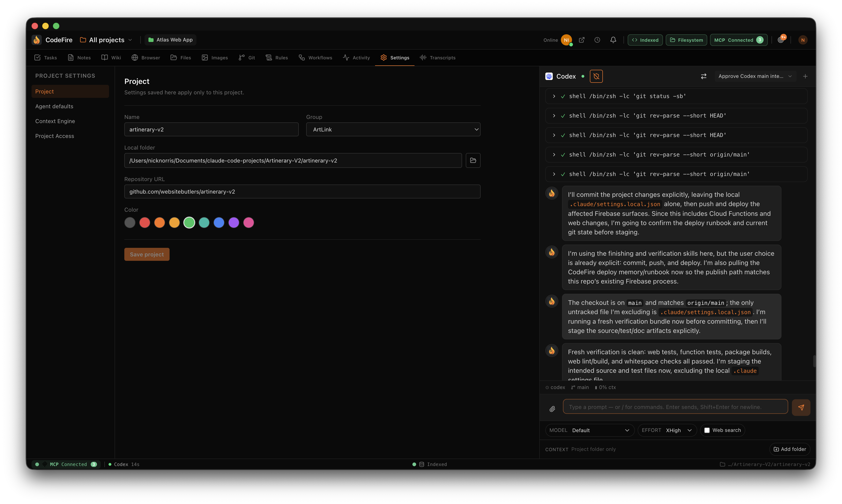Image resolution: width=842 pixels, height=504 pixels.
Task: Click the Repository URL field
Action: [x=302, y=191]
